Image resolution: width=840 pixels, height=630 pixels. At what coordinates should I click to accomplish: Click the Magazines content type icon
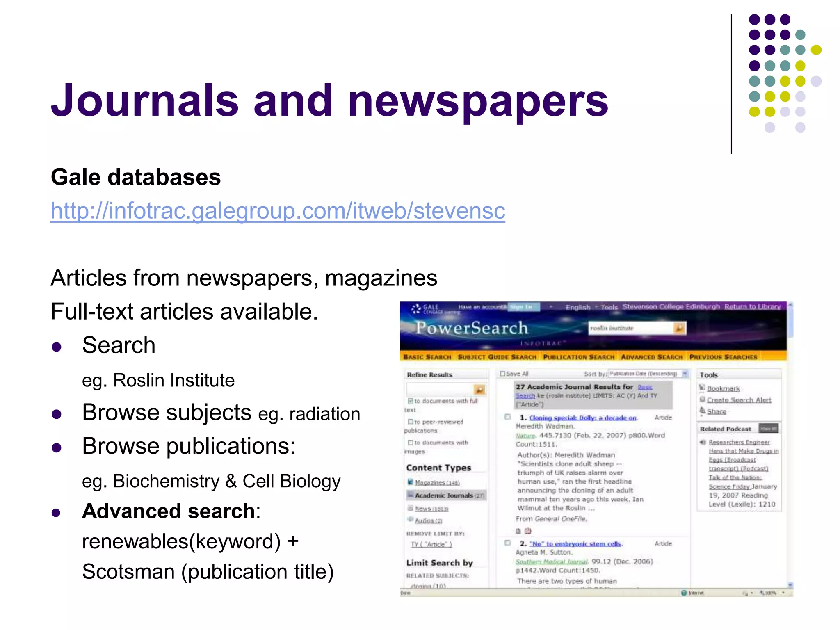tap(410, 482)
